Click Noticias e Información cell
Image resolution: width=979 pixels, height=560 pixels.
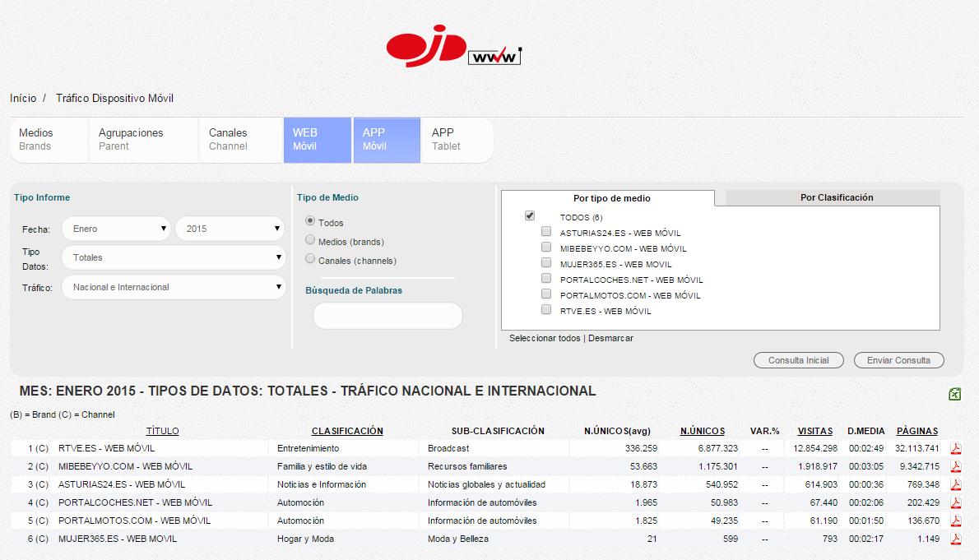click(x=322, y=484)
